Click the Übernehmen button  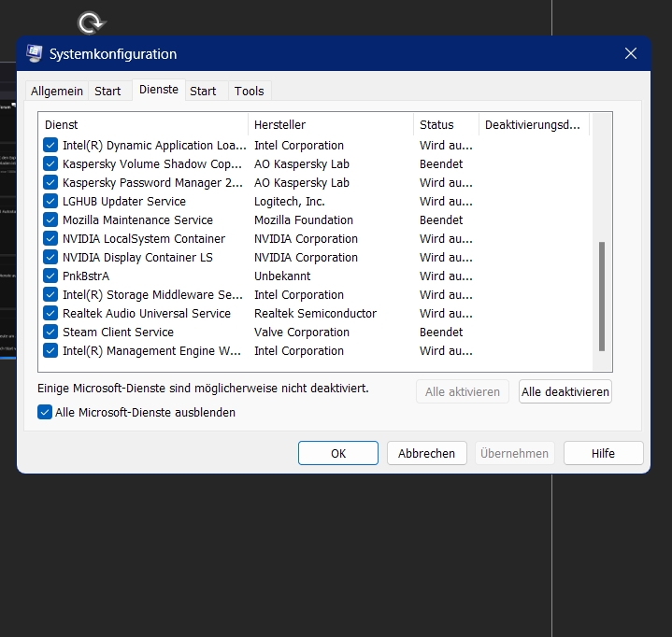click(514, 453)
